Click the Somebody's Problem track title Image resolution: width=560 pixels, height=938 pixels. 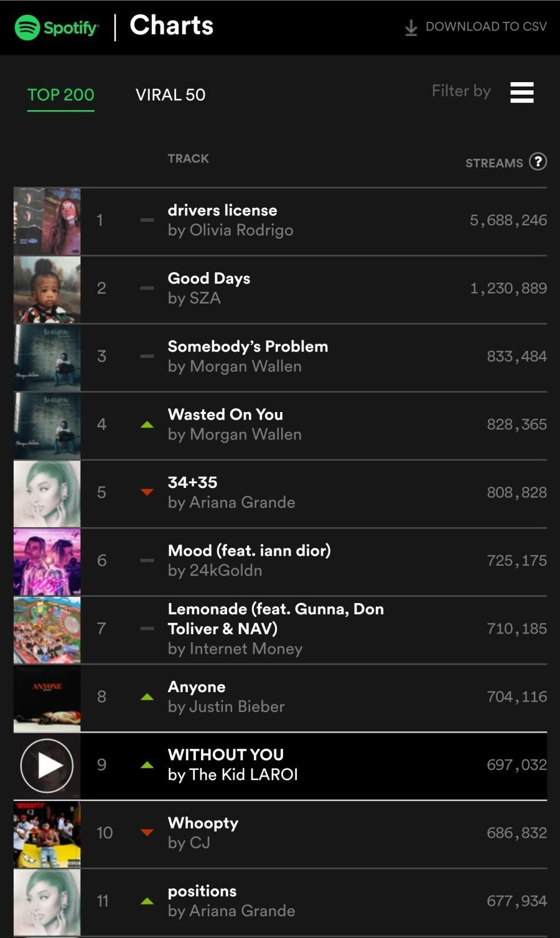point(248,347)
